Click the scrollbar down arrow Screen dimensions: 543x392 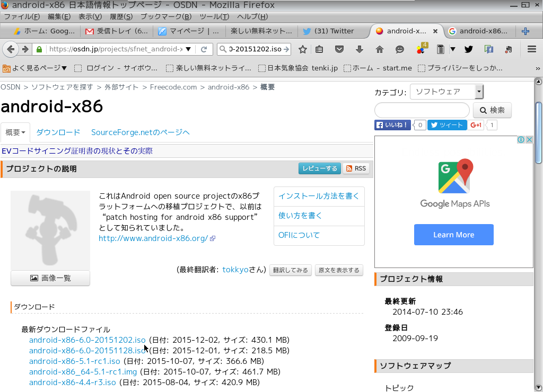[538, 388]
